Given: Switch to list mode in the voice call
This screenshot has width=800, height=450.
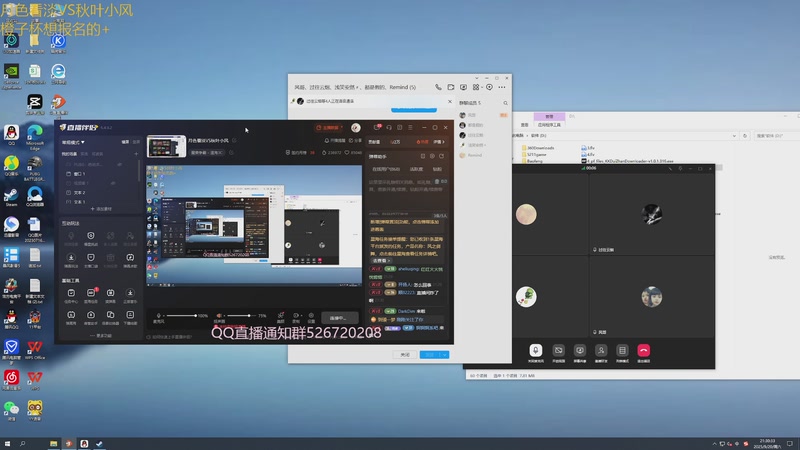Looking at the screenshot, I should pos(622,351).
